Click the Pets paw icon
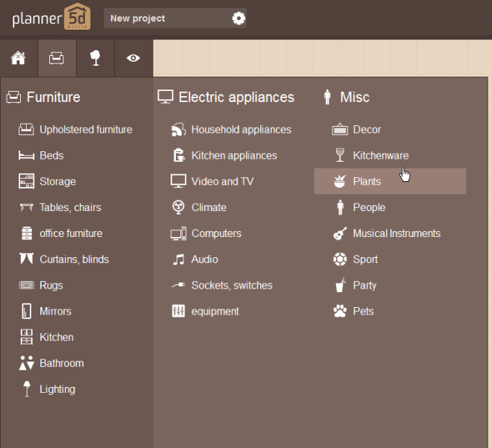This screenshot has width=492, height=448. [x=340, y=311]
